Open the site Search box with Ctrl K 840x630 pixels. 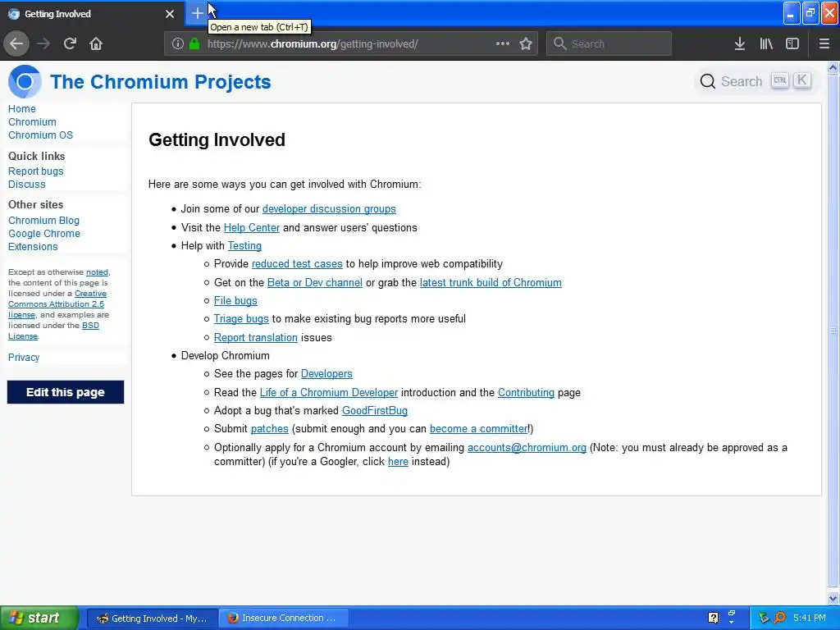click(756, 81)
